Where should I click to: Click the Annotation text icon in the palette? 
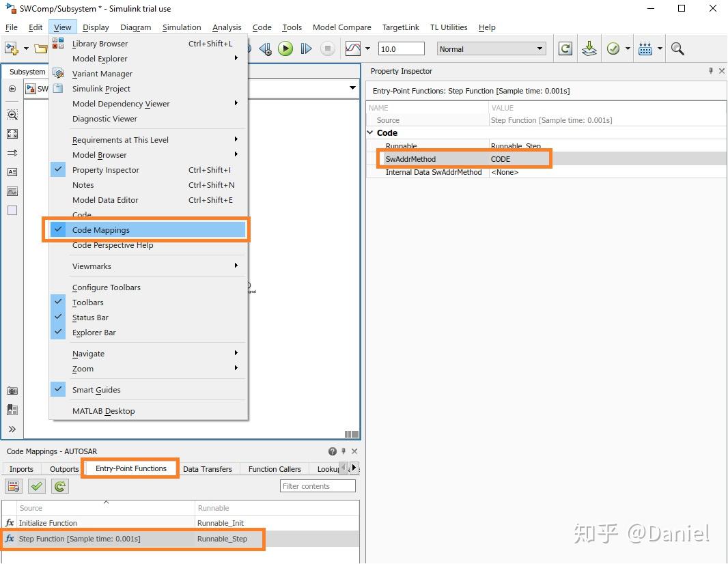click(12, 172)
